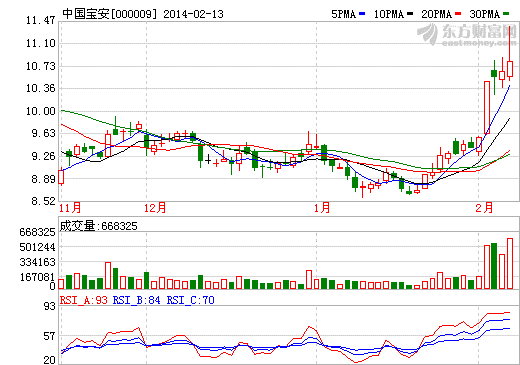The image size is (520, 365).
Task: Click the 10.36 price axis label
Action: point(40,88)
